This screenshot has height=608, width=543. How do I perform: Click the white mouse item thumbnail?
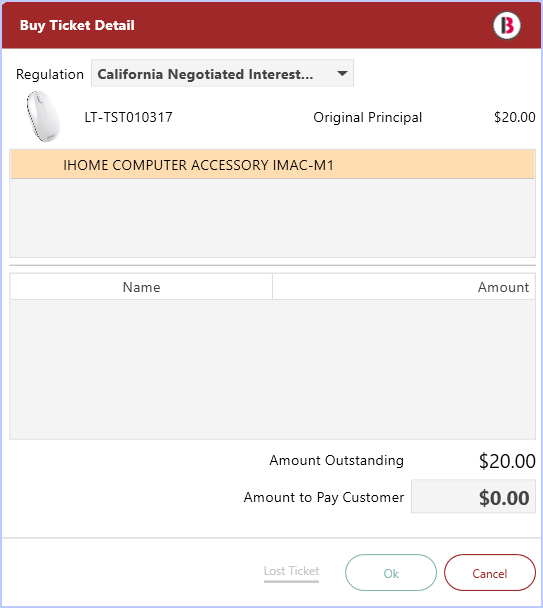click(43, 116)
